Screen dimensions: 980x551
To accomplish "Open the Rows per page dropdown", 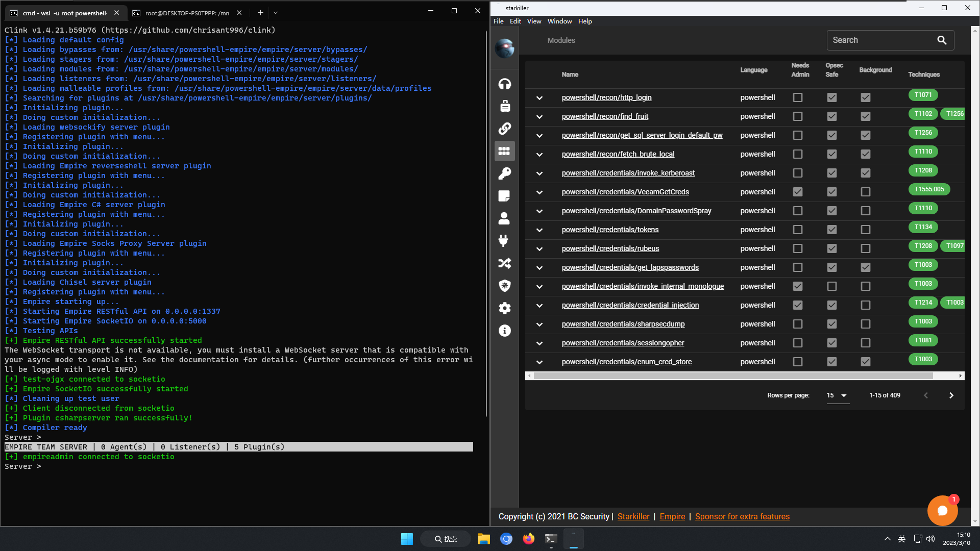I will pos(837,395).
